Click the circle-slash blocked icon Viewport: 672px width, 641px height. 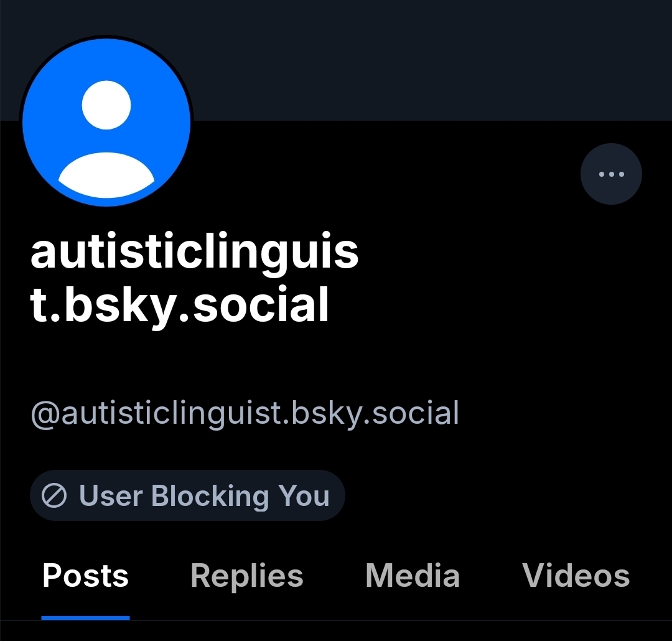pyautogui.click(x=54, y=495)
